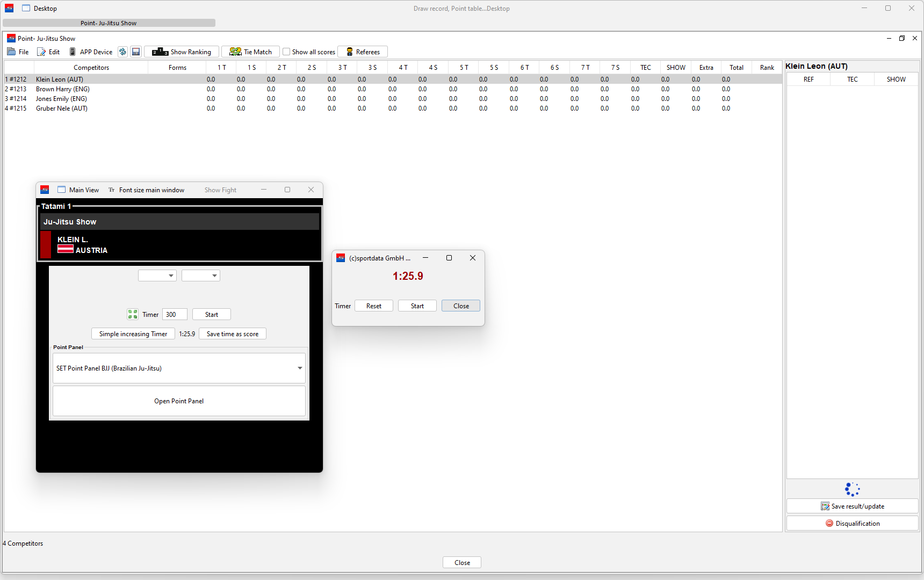
Task: Click the TEC header in the right panel
Action: point(853,79)
